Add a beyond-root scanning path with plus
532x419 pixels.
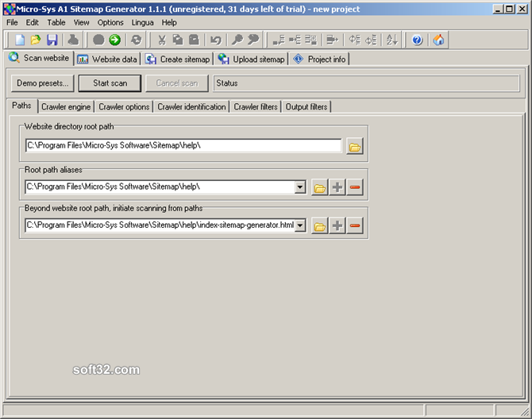(x=337, y=225)
